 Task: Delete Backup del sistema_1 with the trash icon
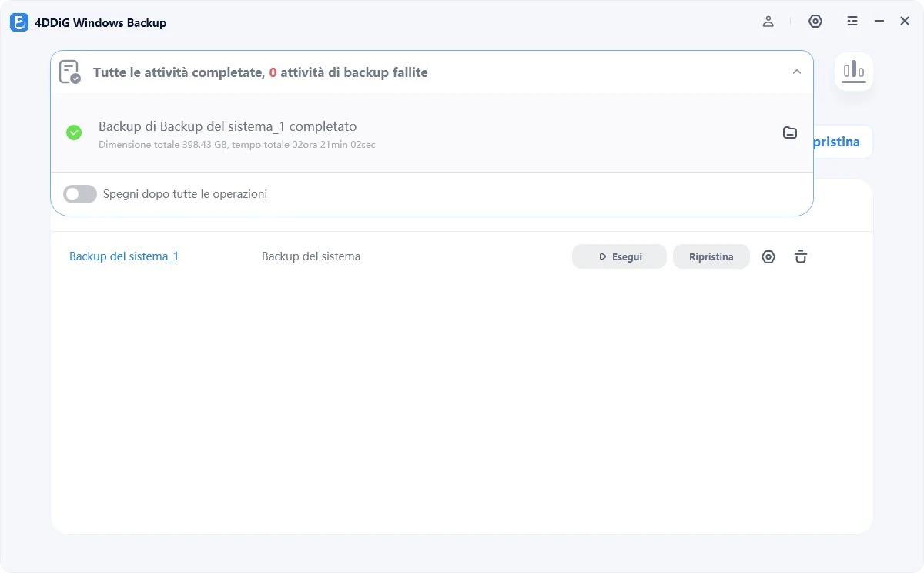[800, 256]
